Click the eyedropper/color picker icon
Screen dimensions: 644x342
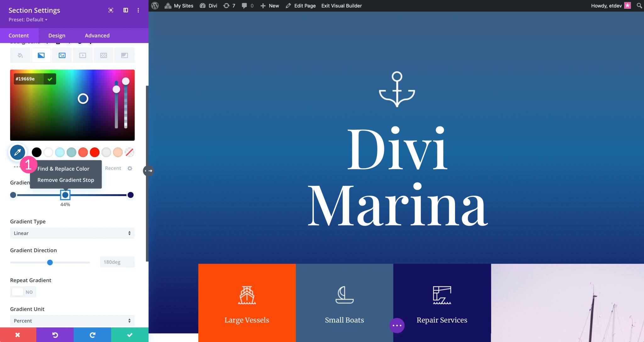[18, 152]
